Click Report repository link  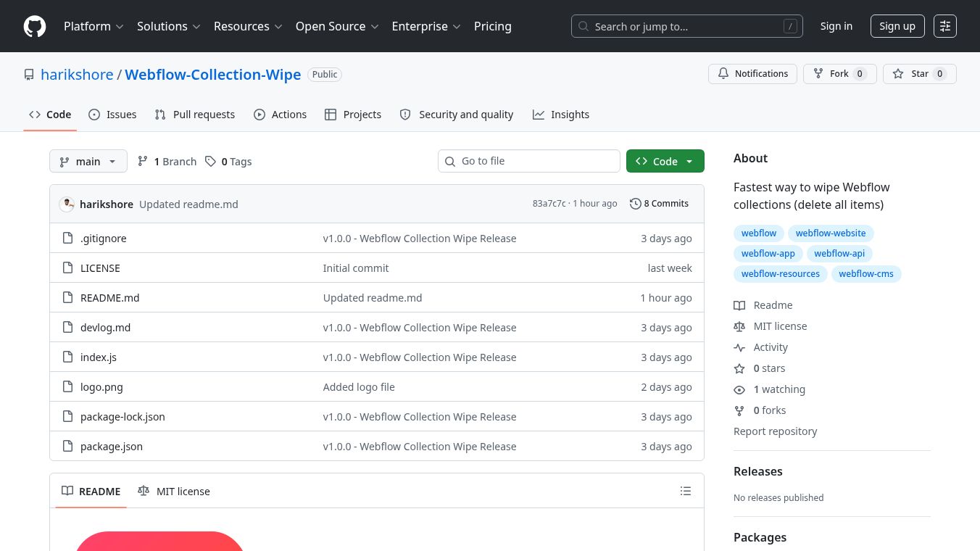coord(775,431)
